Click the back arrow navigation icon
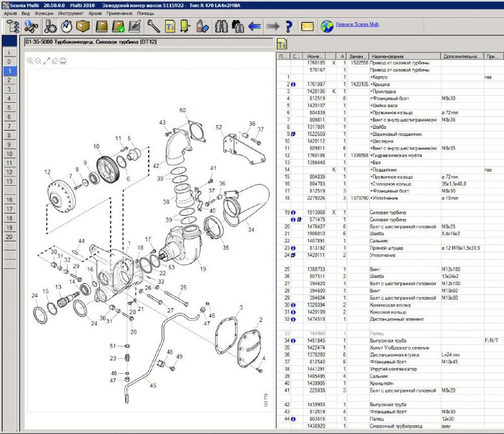This screenshot has height=434, width=504. click(255, 27)
